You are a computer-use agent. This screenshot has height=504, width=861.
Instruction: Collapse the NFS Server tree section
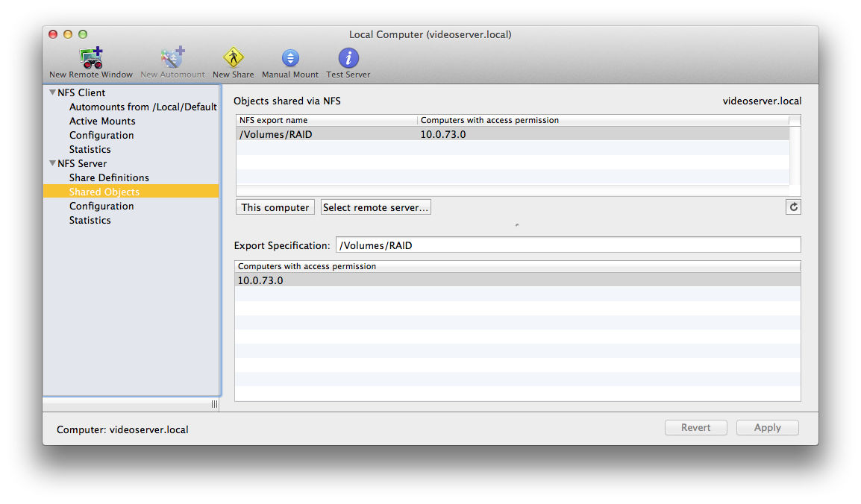point(53,163)
